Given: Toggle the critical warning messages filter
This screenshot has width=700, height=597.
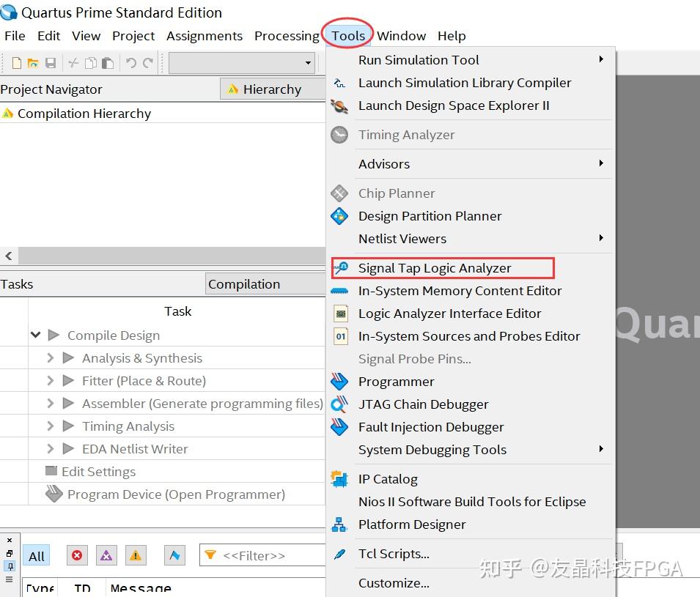Looking at the screenshot, I should (x=106, y=555).
